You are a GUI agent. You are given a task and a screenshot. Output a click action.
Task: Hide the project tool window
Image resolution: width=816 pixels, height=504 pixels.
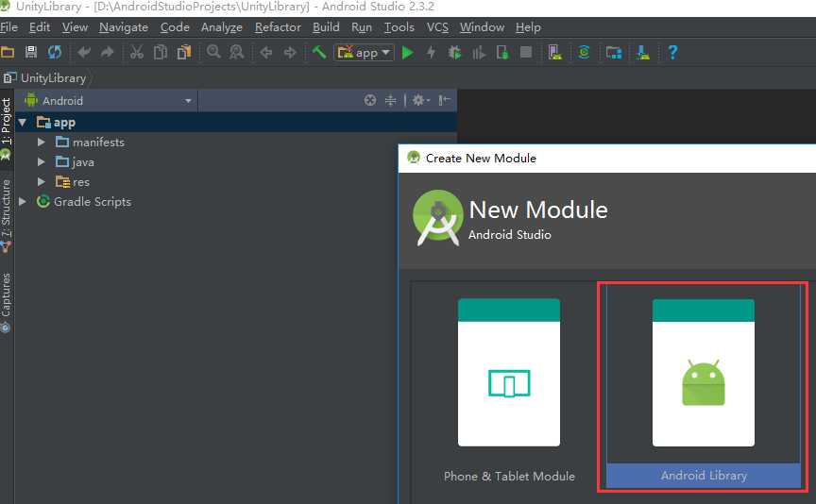[444, 100]
